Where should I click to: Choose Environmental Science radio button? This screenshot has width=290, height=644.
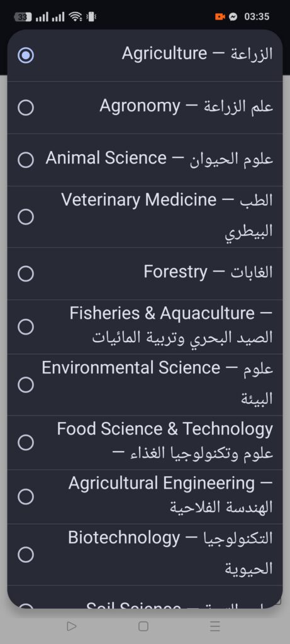pyautogui.click(x=25, y=385)
